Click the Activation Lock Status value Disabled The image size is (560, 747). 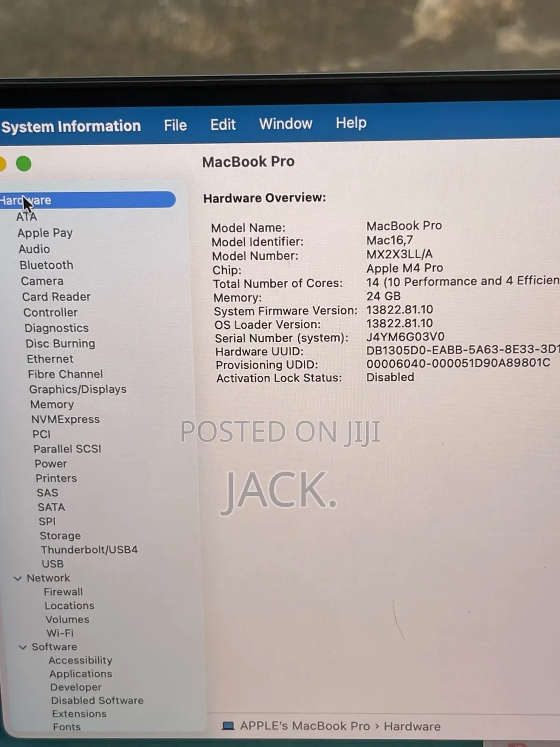[x=390, y=377]
